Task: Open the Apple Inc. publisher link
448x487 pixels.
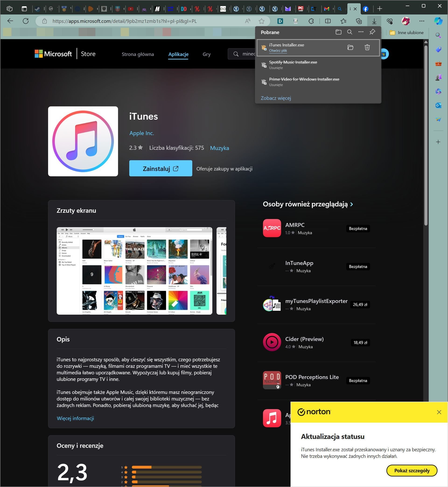Action: pyautogui.click(x=142, y=133)
